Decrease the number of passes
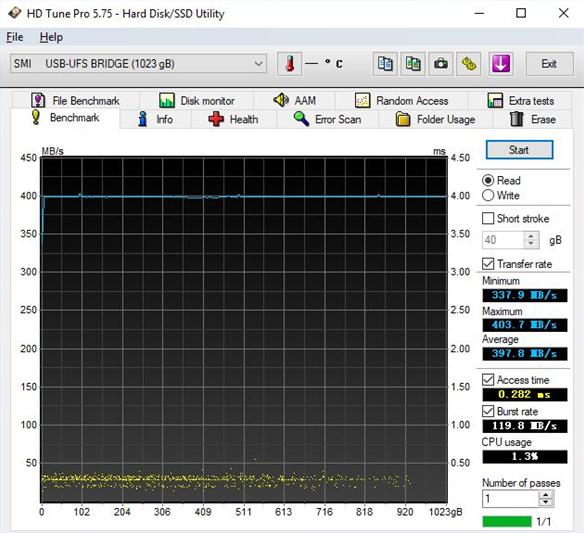The image size is (584, 533). 546,502
